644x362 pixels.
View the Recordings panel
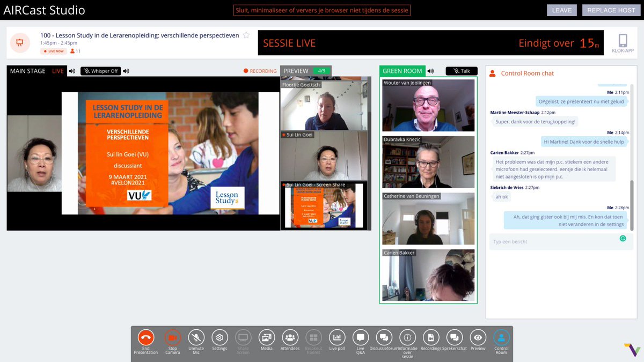coord(430,338)
